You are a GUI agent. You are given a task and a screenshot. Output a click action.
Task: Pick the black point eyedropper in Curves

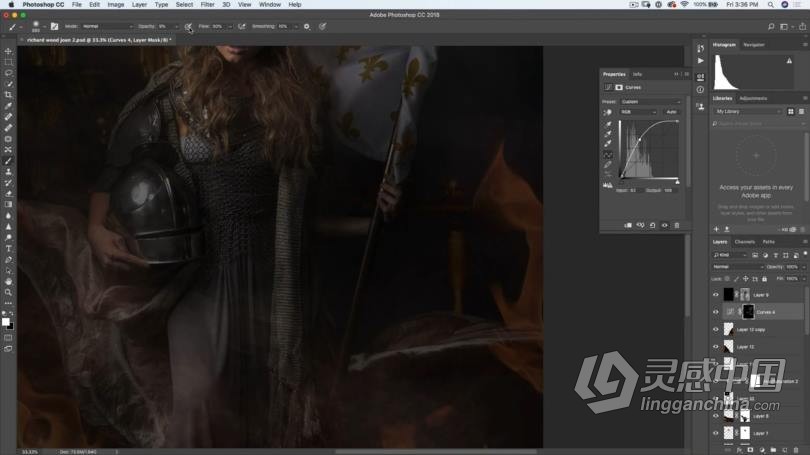608,124
